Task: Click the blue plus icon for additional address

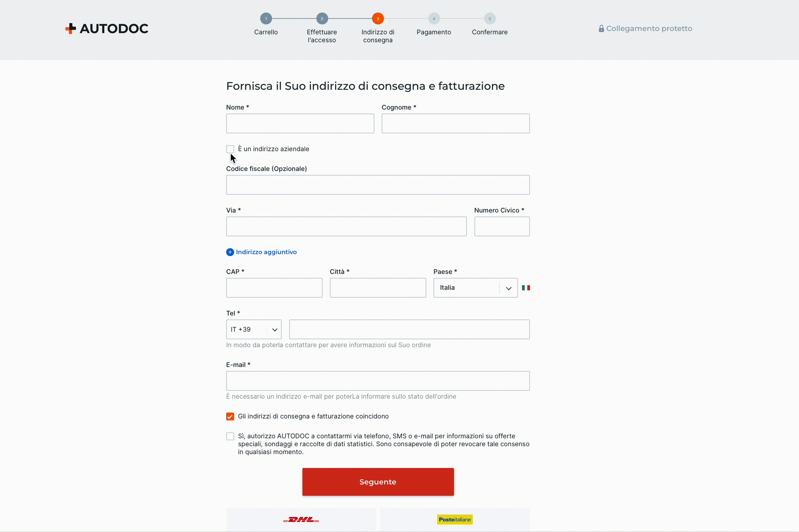Action: pos(230,252)
